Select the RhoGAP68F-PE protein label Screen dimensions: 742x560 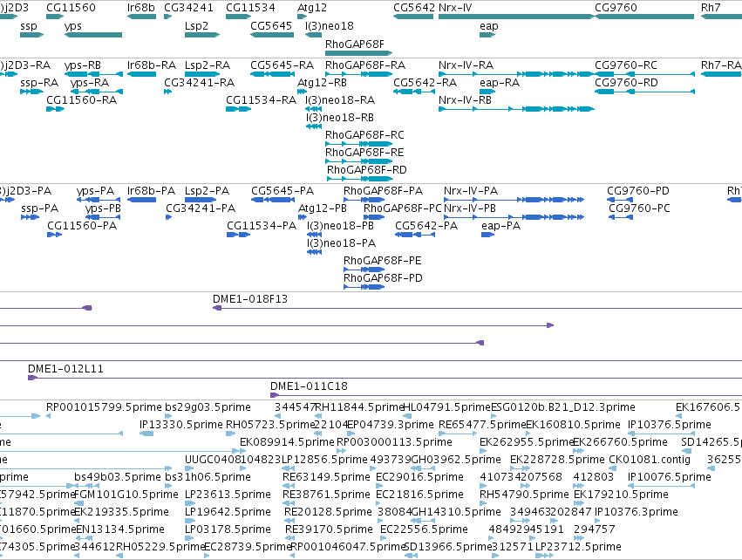[383, 261]
